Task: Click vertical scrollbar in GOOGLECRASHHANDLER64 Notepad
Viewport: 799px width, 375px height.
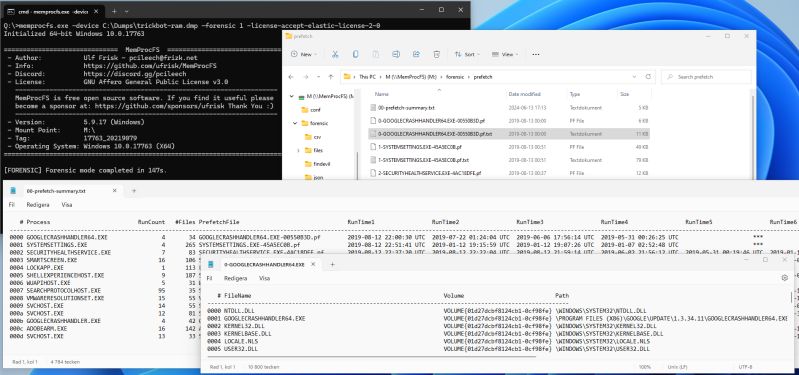Action: [791, 297]
